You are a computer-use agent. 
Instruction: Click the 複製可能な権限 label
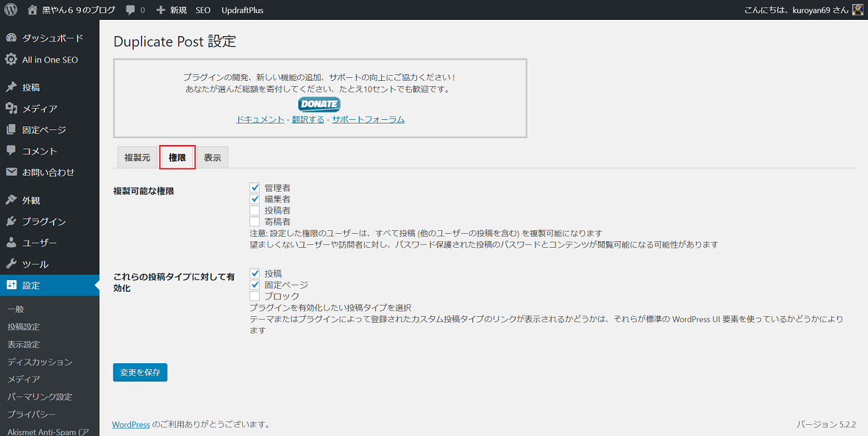pyautogui.click(x=143, y=190)
